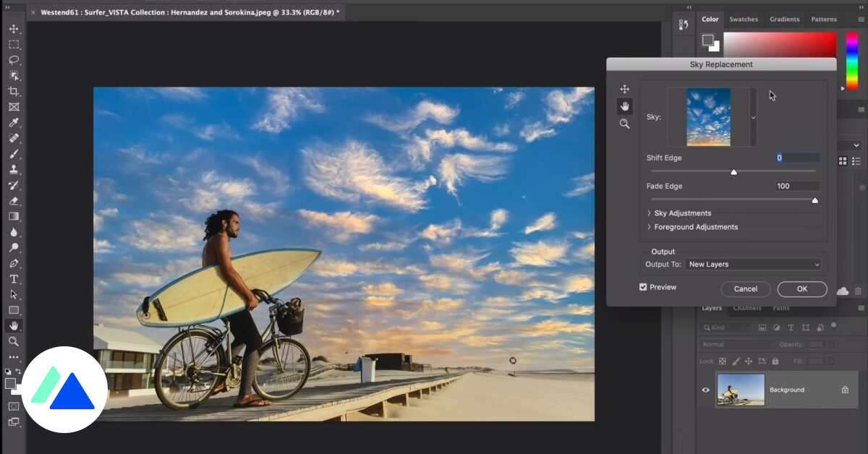This screenshot has height=454, width=868.
Task: Click the Zoom tool in Sky Replacement dialog
Action: point(625,124)
